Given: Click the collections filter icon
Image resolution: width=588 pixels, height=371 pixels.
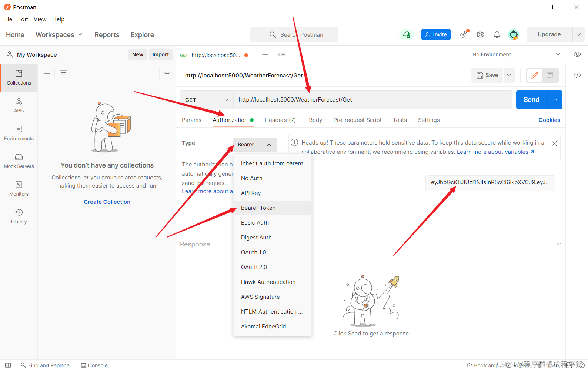Looking at the screenshot, I should [x=63, y=73].
